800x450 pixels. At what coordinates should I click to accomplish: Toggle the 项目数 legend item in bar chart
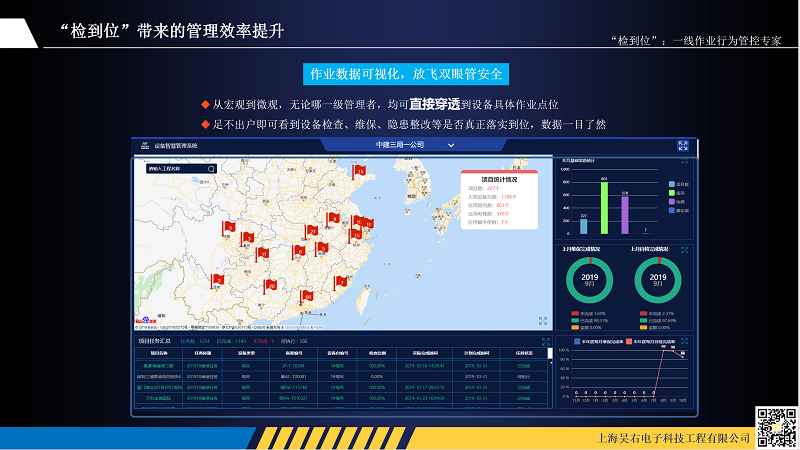click(677, 184)
